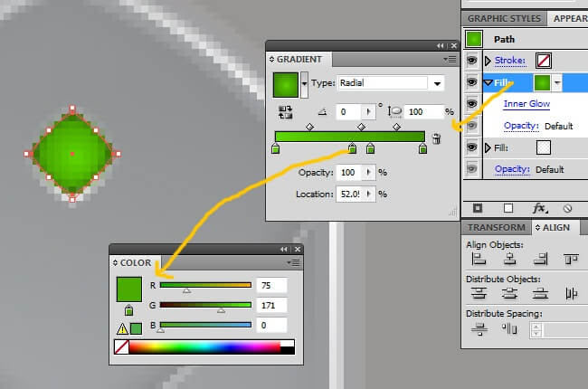588x389 pixels.
Task: Open the fx add effect menu
Action: [x=540, y=208]
